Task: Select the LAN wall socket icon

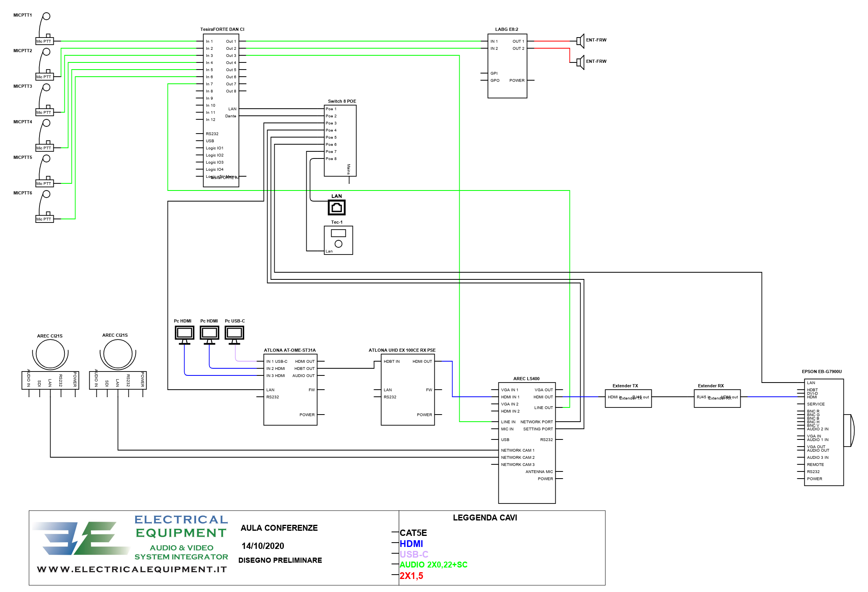Action: tap(337, 207)
